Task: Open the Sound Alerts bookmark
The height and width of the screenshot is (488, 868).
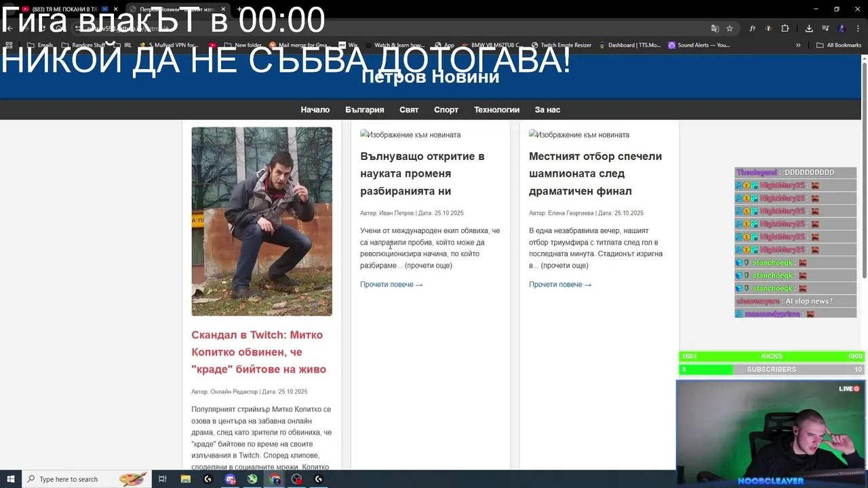Action: coord(699,45)
